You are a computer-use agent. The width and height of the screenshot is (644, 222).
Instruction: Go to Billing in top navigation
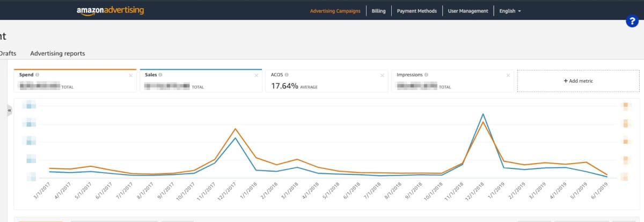[378, 11]
